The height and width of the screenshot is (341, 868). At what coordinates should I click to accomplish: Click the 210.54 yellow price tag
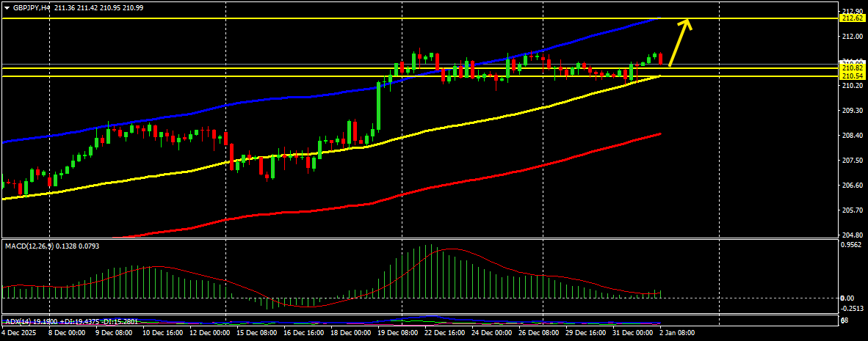click(x=851, y=76)
